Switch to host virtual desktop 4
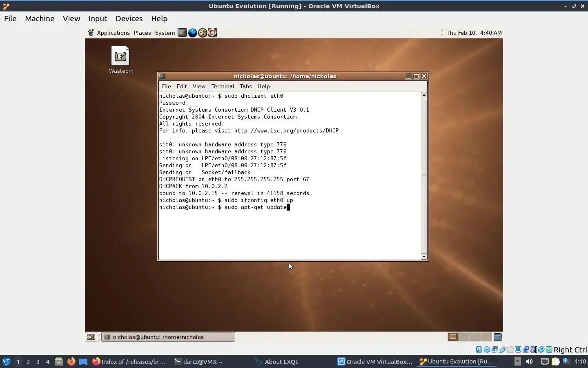The height and width of the screenshot is (368, 588). [x=47, y=361]
